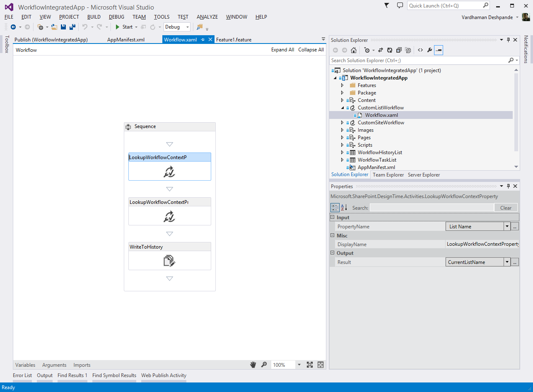Switch to the Team Explorer tab
This screenshot has height=392, width=533.
[388, 175]
